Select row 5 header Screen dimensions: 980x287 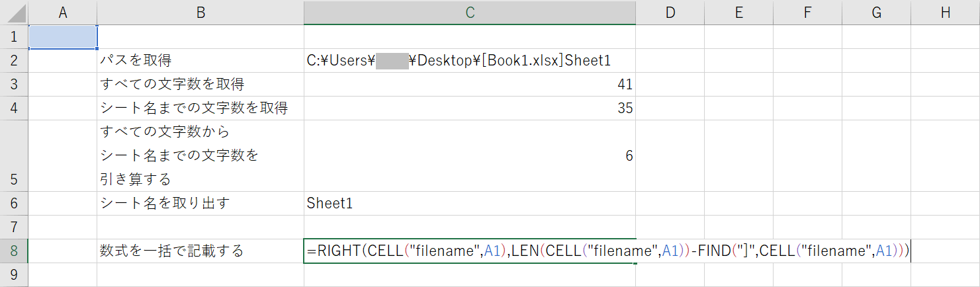point(14,156)
